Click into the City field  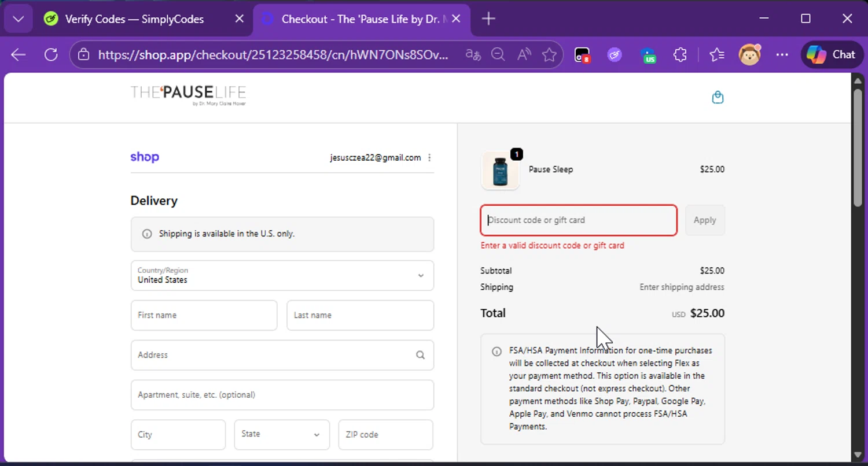(x=178, y=435)
